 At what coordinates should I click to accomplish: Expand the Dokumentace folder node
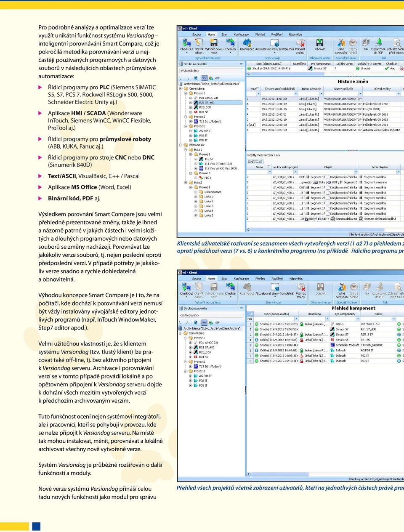click(x=196, y=192)
